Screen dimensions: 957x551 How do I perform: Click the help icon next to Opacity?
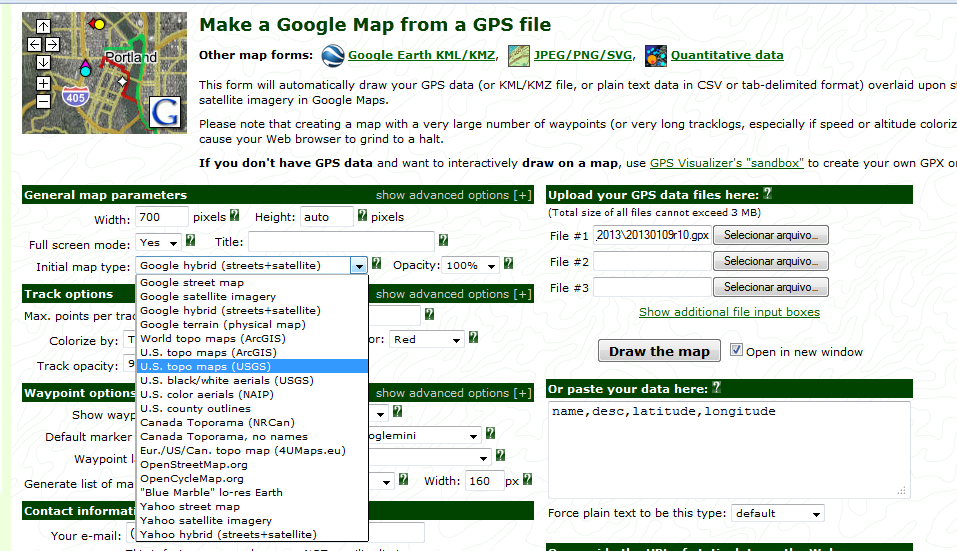coord(508,265)
